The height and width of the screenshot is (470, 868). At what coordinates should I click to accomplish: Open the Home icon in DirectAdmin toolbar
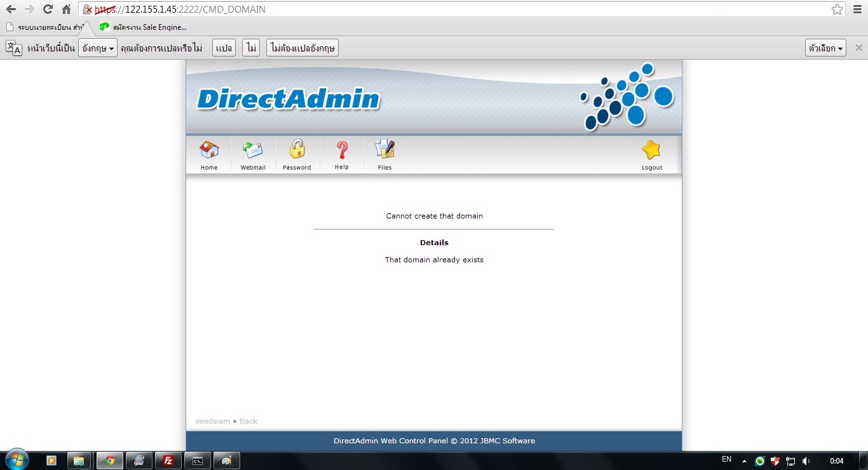pyautogui.click(x=209, y=151)
